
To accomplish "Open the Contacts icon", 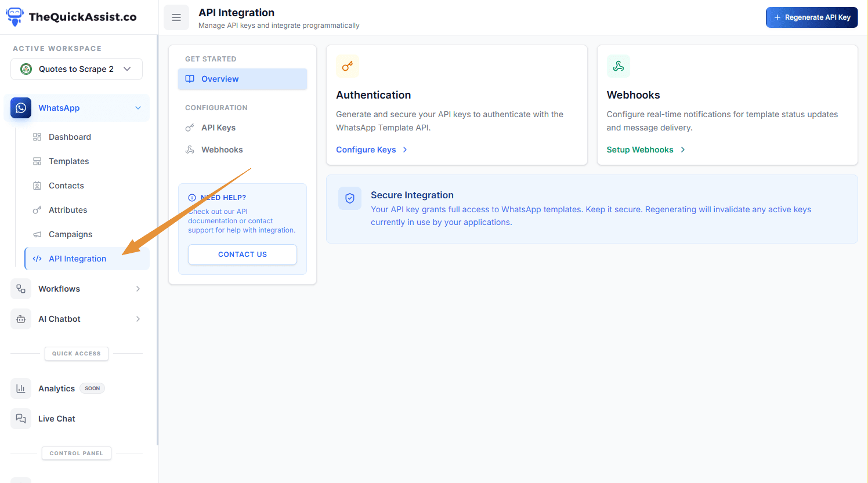I will [x=36, y=186].
